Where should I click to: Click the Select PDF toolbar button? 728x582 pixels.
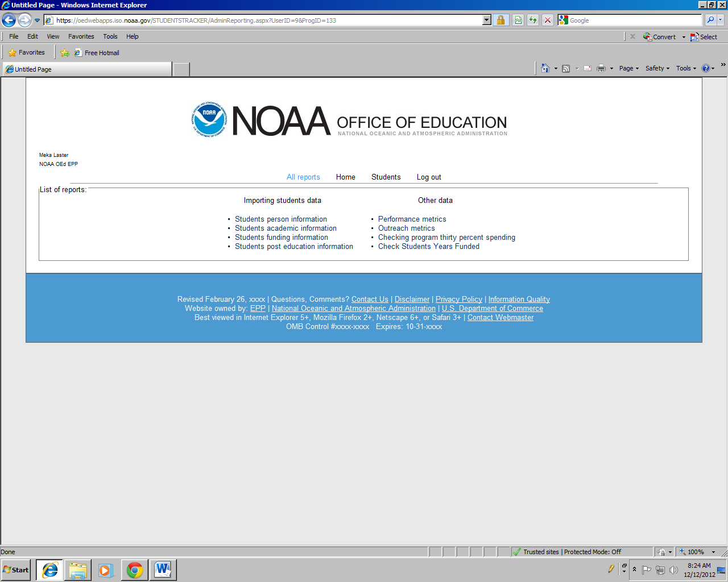(704, 37)
